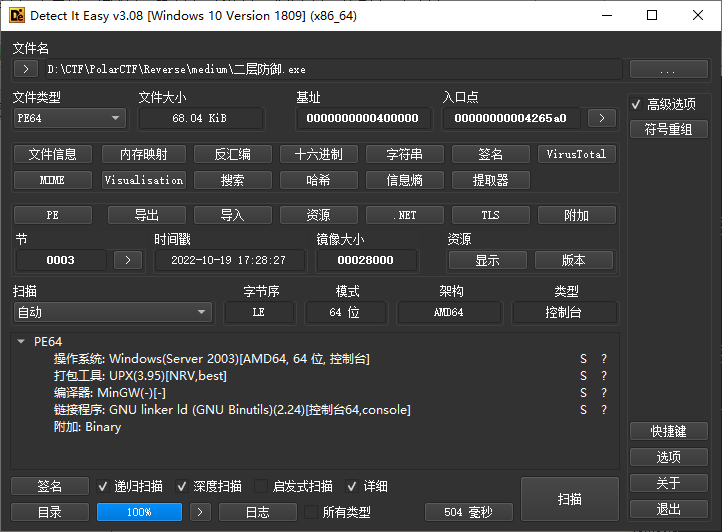The width and height of the screenshot is (722, 532).
Task: Open the 反汇编 disassembler
Action: pyautogui.click(x=233, y=154)
